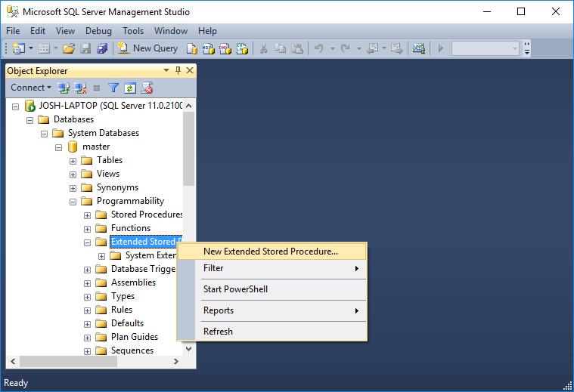Click Refresh in the context menu
This screenshot has width=574, height=392.
tap(271, 332)
